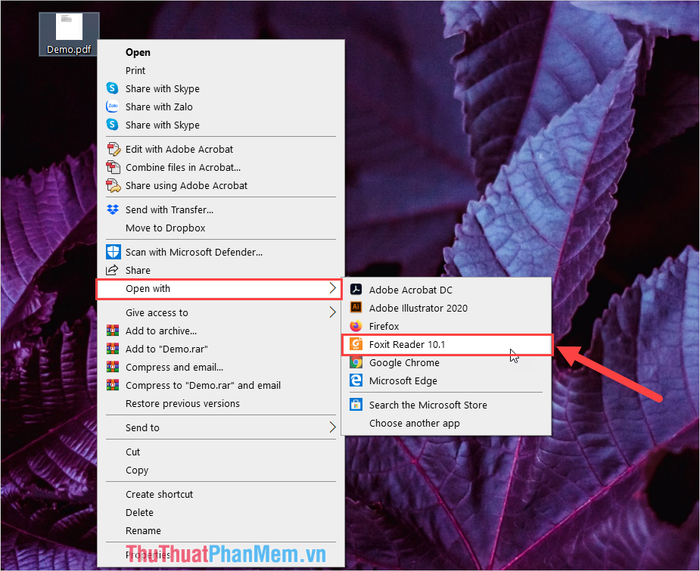Open the Open with menu entry
Viewport: 700px width, 571px height.
tap(219, 288)
